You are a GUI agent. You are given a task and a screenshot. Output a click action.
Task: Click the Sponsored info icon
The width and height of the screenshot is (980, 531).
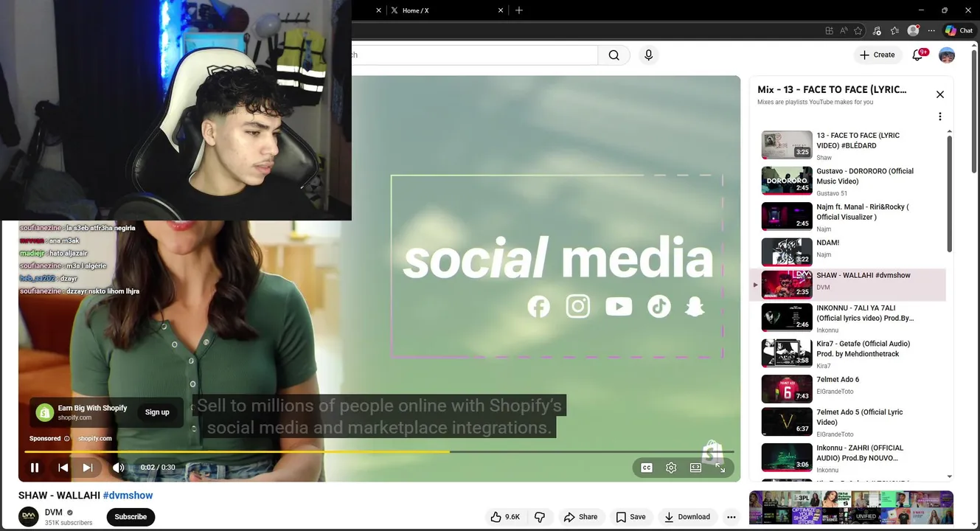click(67, 438)
